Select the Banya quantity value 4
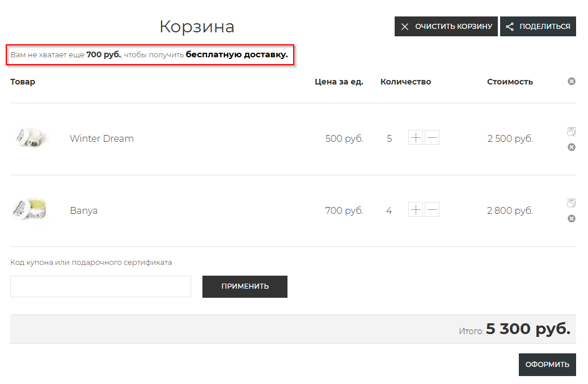588x384 pixels. pyautogui.click(x=389, y=210)
